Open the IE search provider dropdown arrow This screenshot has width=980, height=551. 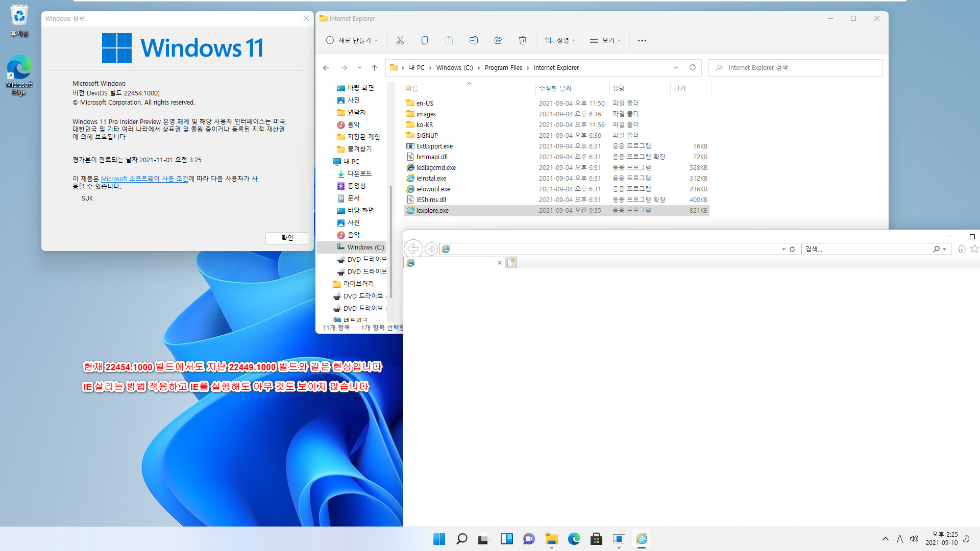point(945,249)
